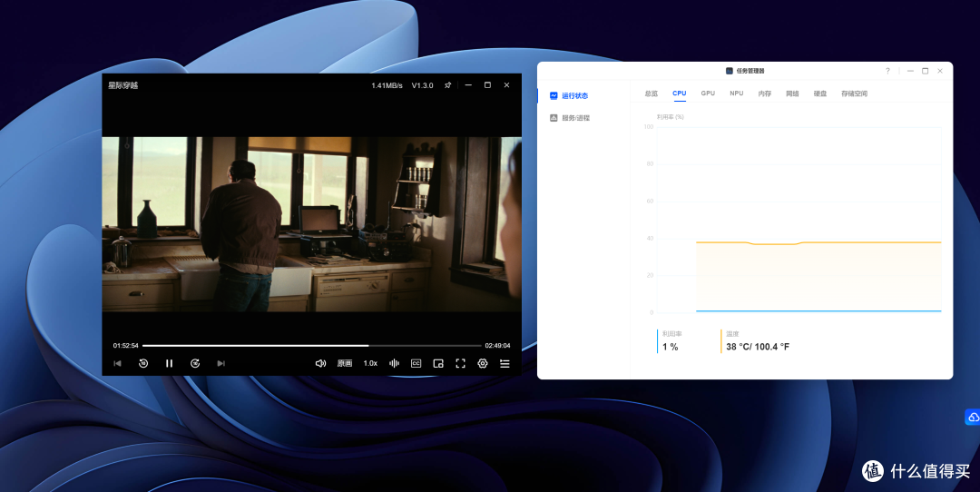Image resolution: width=980 pixels, height=492 pixels.
Task: Enable picture-in-picture mini window mode
Action: click(x=438, y=363)
